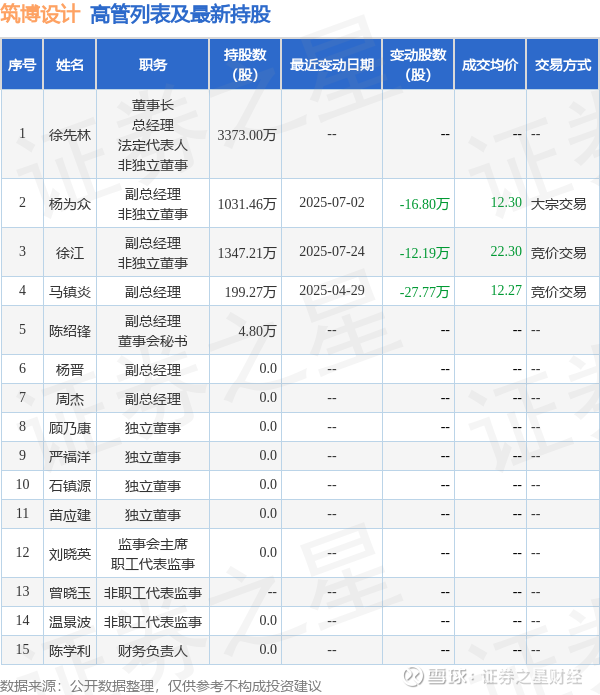Viewport: 600px width, 695px height.
Task: Select the name 严福洋
Action: point(70,457)
